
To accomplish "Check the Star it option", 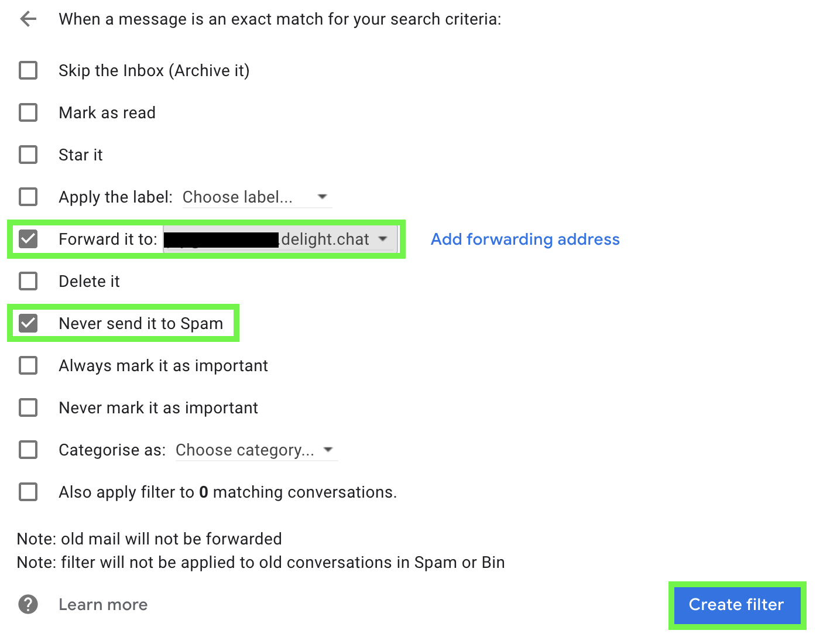I will point(28,155).
